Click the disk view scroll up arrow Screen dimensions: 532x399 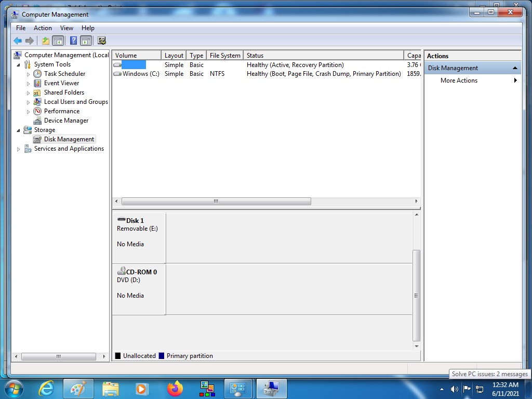pos(416,215)
